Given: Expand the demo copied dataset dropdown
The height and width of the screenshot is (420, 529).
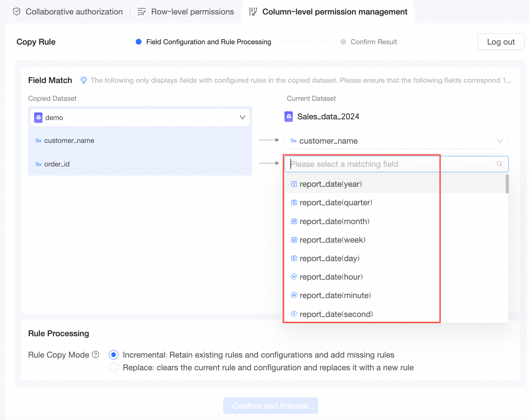Looking at the screenshot, I should pos(242,118).
